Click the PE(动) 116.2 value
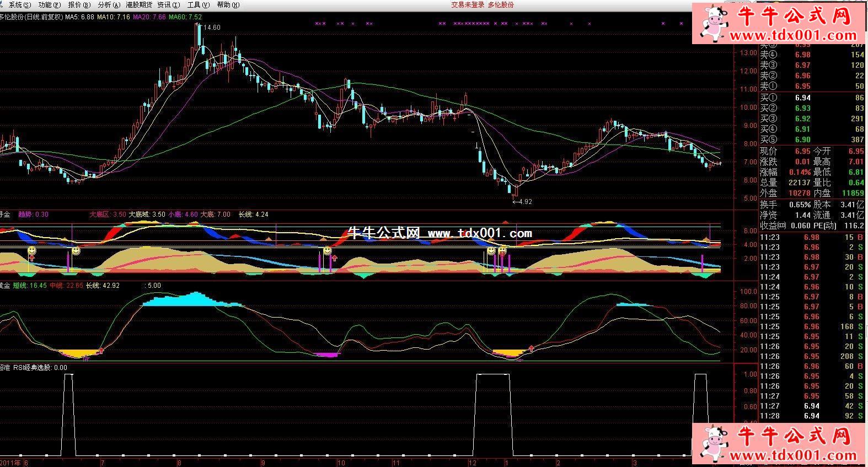The image size is (868, 467). point(854,226)
